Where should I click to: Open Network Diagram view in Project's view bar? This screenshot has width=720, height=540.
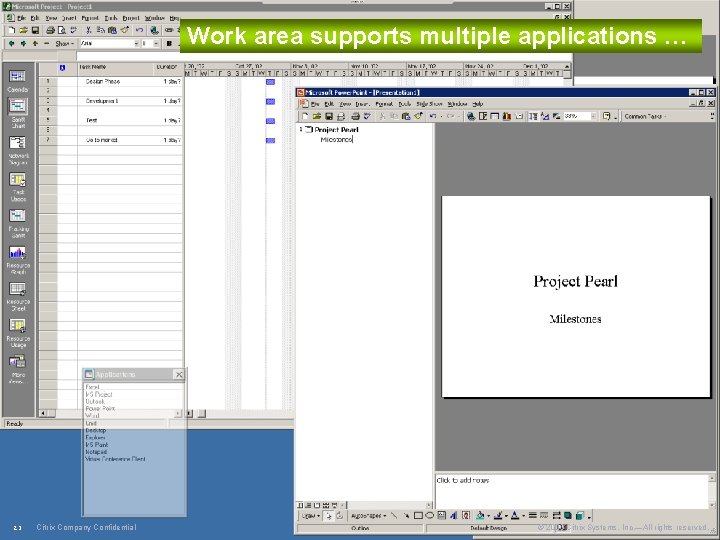pos(17,150)
